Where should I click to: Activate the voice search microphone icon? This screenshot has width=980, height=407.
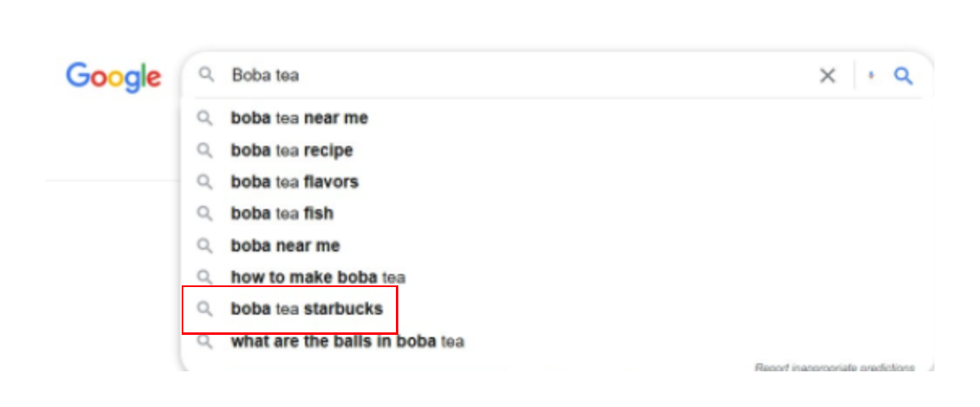[x=871, y=75]
